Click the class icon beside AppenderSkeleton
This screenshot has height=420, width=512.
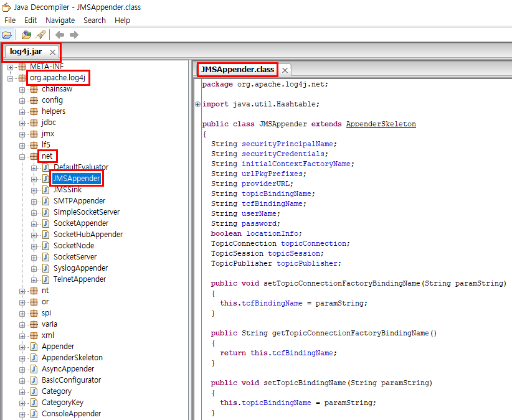click(34, 358)
